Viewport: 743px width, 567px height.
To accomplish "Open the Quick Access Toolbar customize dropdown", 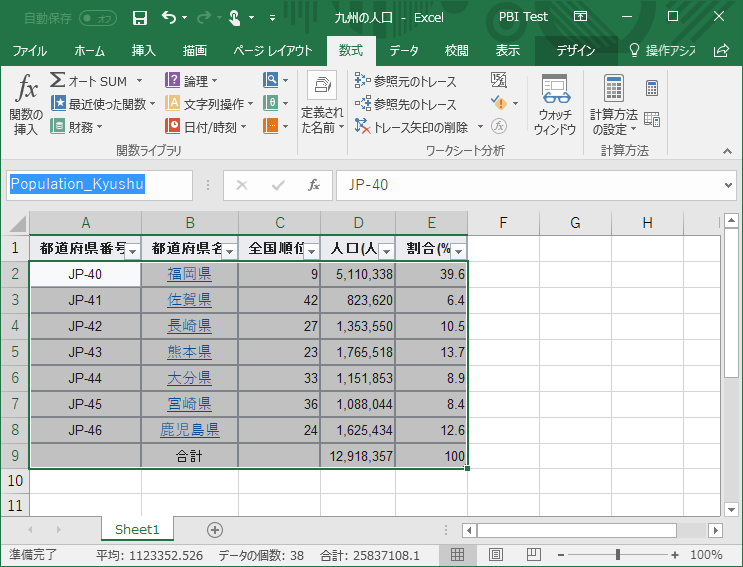I will click(x=272, y=18).
